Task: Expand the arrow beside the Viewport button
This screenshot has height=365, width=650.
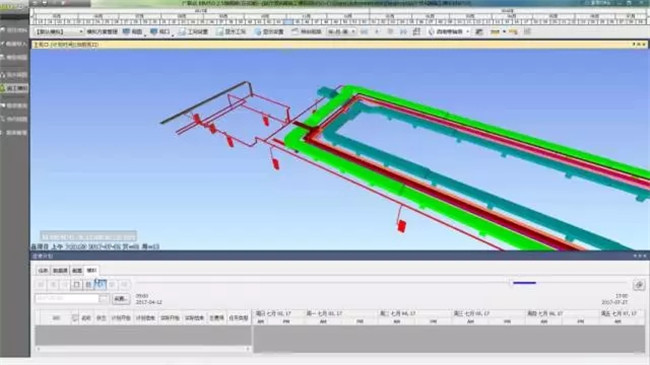Action: tap(172, 35)
